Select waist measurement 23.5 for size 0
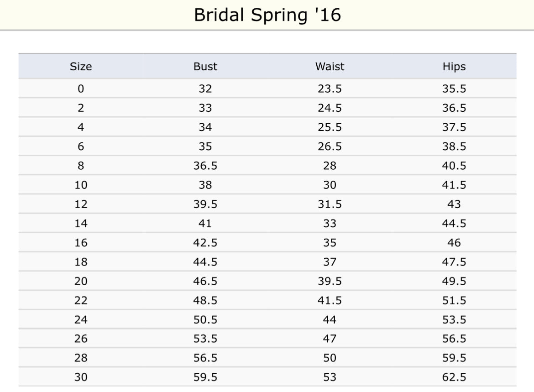Screen dimensions: 534x392 [x=330, y=89]
